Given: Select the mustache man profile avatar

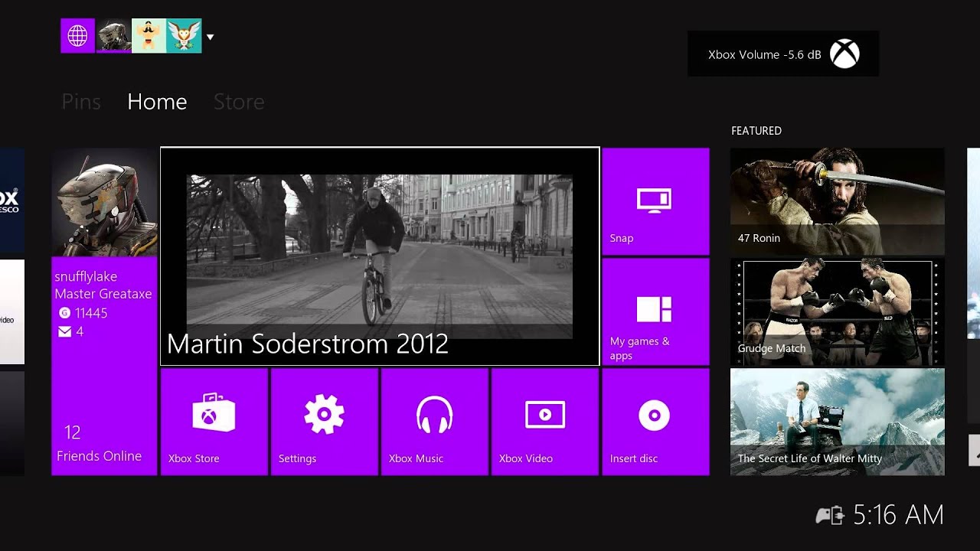Looking at the screenshot, I should (x=149, y=36).
